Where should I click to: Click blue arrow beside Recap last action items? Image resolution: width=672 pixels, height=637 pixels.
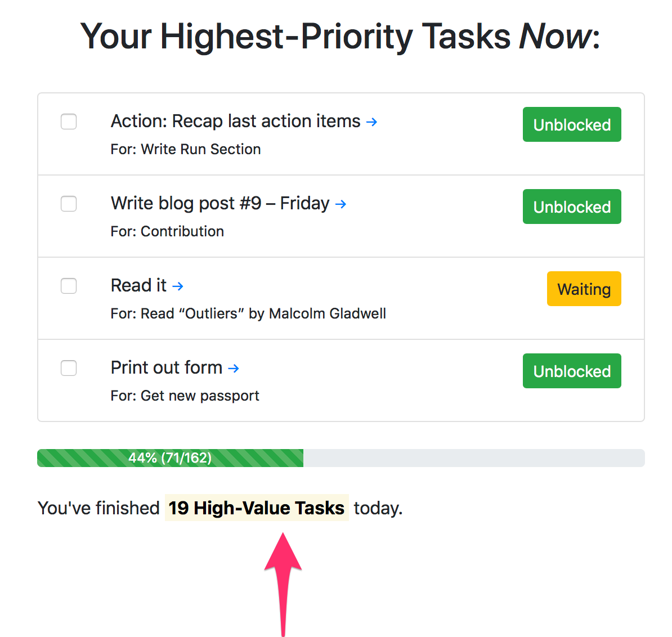371,122
